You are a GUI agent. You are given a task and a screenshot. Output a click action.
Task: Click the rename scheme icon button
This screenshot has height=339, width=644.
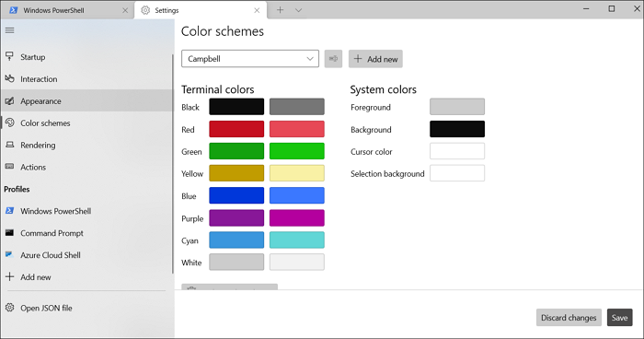coord(333,59)
